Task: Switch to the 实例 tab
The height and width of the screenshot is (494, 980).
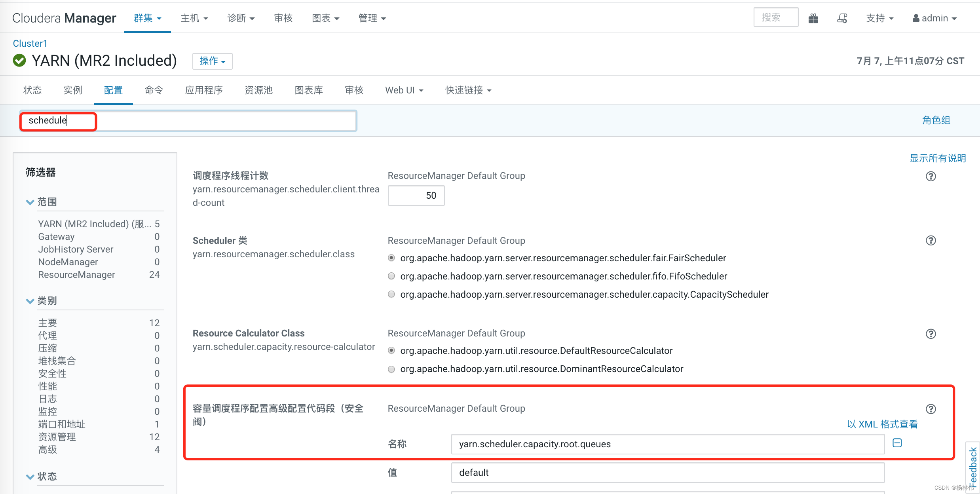Action: (x=73, y=90)
